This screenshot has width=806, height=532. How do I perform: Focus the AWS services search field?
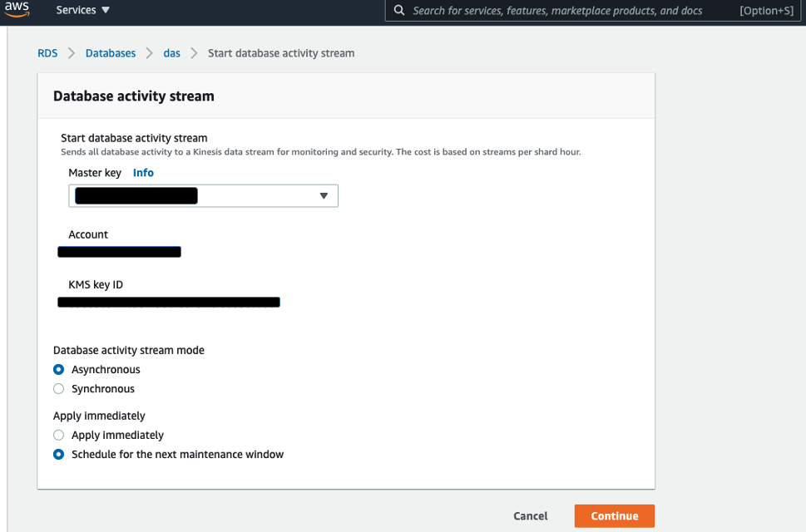click(x=557, y=11)
